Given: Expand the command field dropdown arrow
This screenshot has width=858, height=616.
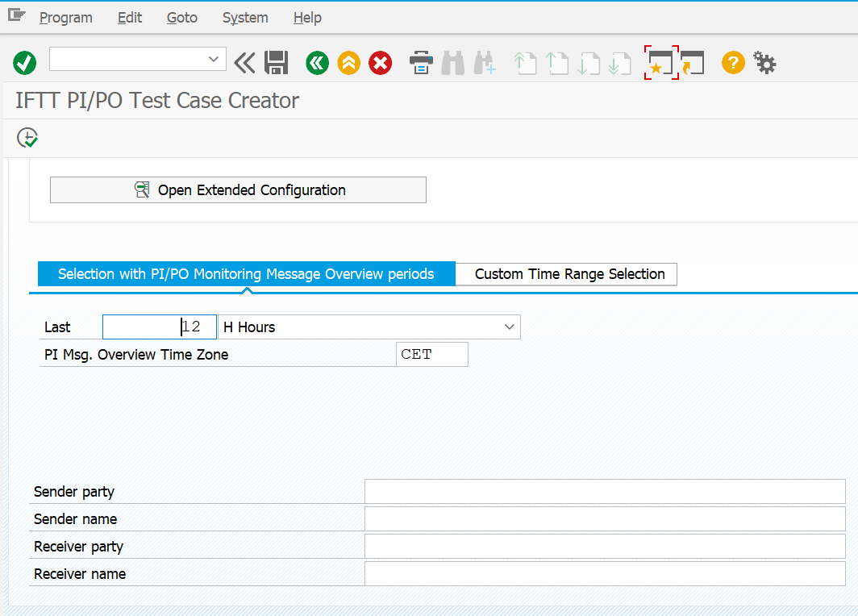Looking at the screenshot, I should pos(214,59).
